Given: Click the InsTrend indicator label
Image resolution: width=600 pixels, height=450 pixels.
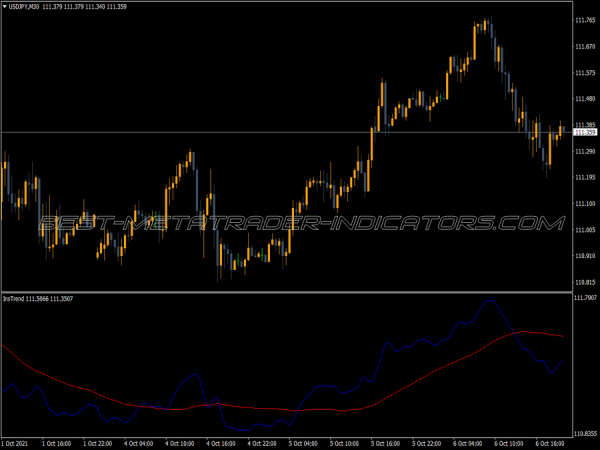Looking at the screenshot, I should (x=14, y=298).
